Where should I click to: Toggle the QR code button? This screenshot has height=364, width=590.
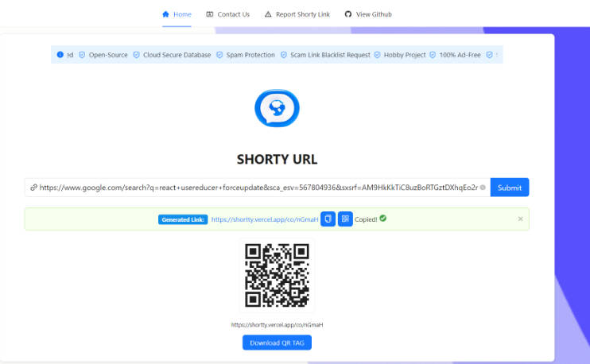point(345,219)
